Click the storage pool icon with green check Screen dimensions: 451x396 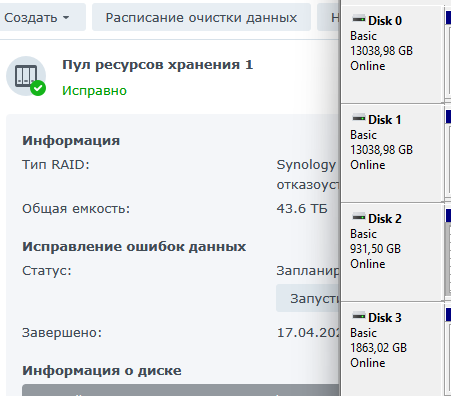point(26,76)
